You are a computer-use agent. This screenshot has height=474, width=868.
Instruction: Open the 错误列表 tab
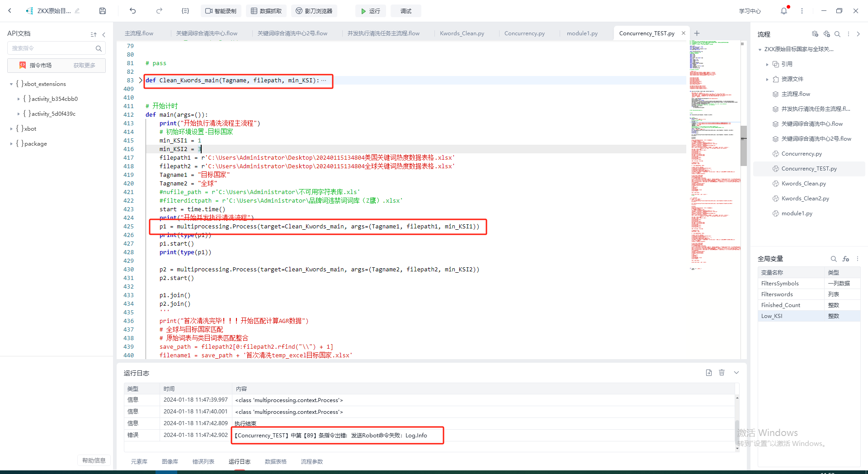(203, 461)
